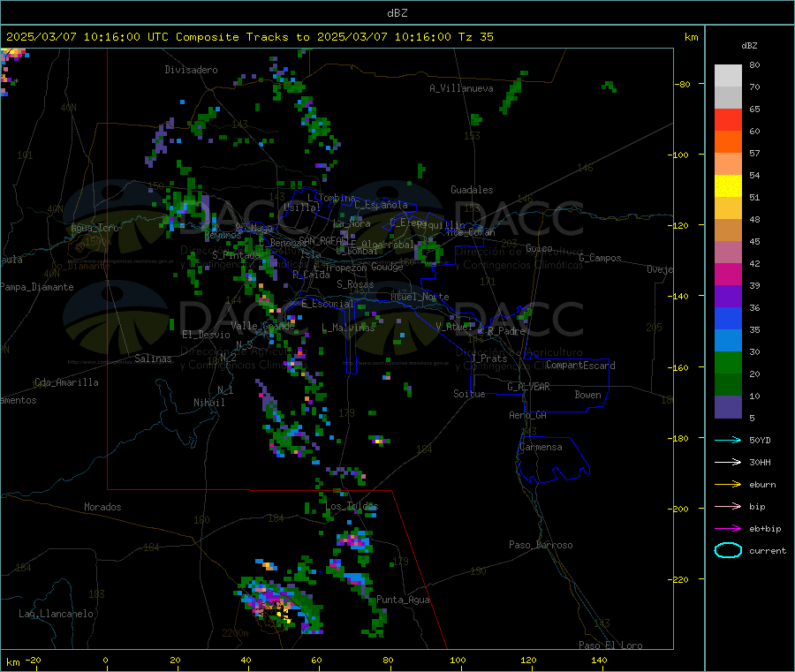This screenshot has width=795, height=672.
Task: Select the 60 dBZ orange swatch
Action: click(728, 141)
